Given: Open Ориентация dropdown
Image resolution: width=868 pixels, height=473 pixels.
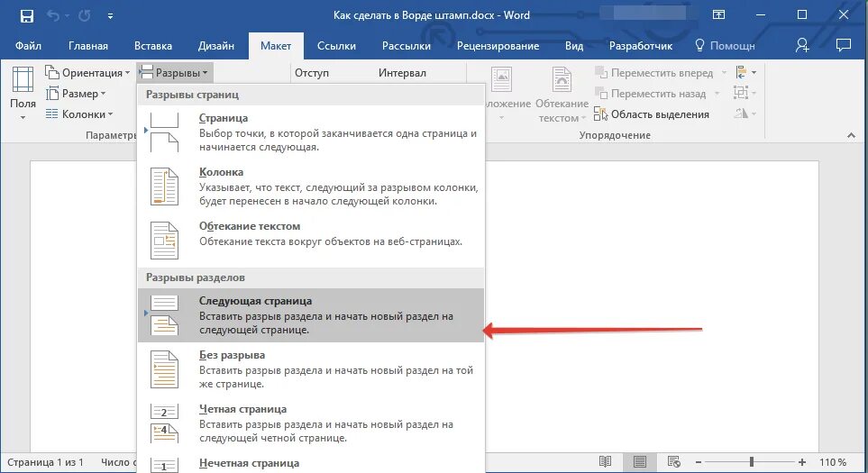Looking at the screenshot, I should click(x=87, y=72).
